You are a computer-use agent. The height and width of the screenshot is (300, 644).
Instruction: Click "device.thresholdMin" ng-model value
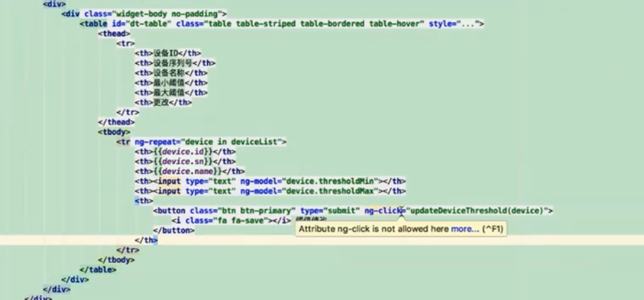(x=330, y=181)
